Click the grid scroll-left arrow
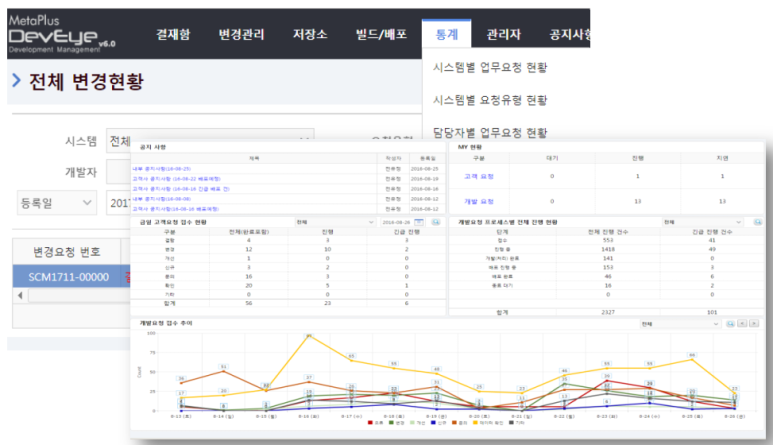Image resolution: width=773 pixels, height=445 pixels. point(20,295)
